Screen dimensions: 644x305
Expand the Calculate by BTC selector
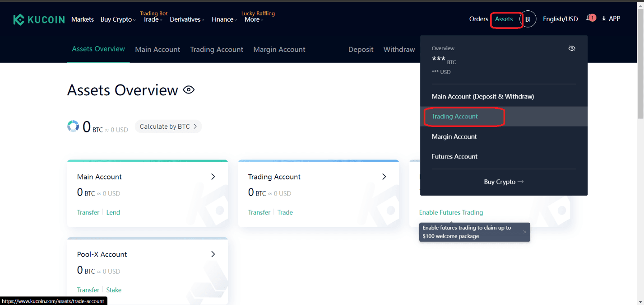168,127
